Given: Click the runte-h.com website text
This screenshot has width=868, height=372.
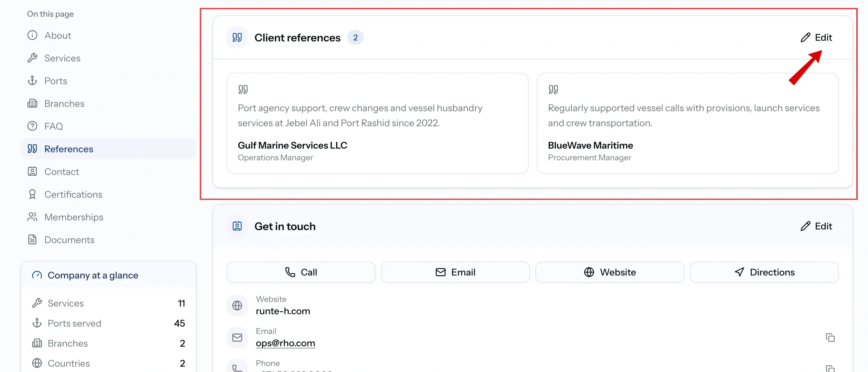Looking at the screenshot, I should [283, 311].
